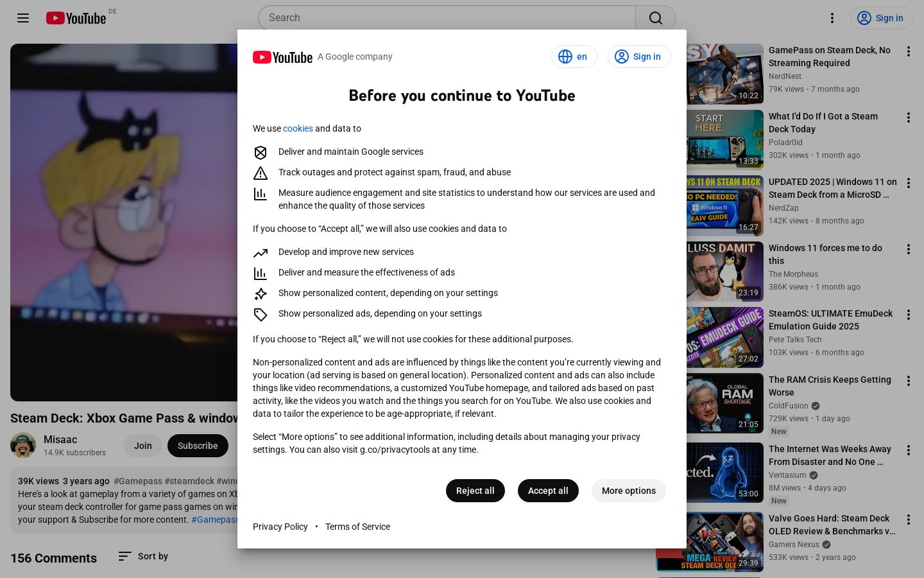Click the search input field

(447, 18)
